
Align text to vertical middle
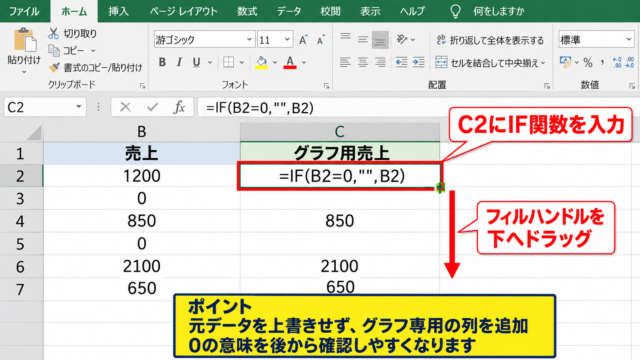click(x=362, y=39)
